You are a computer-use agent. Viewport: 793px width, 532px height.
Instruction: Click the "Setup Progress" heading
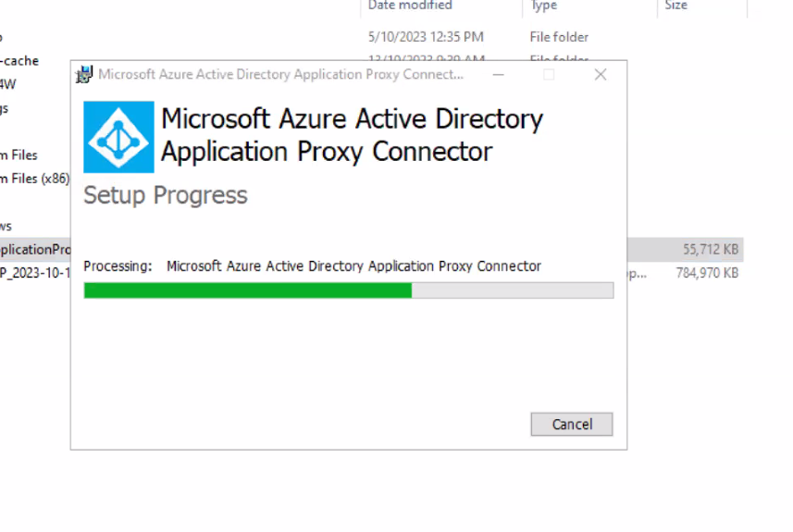click(166, 195)
